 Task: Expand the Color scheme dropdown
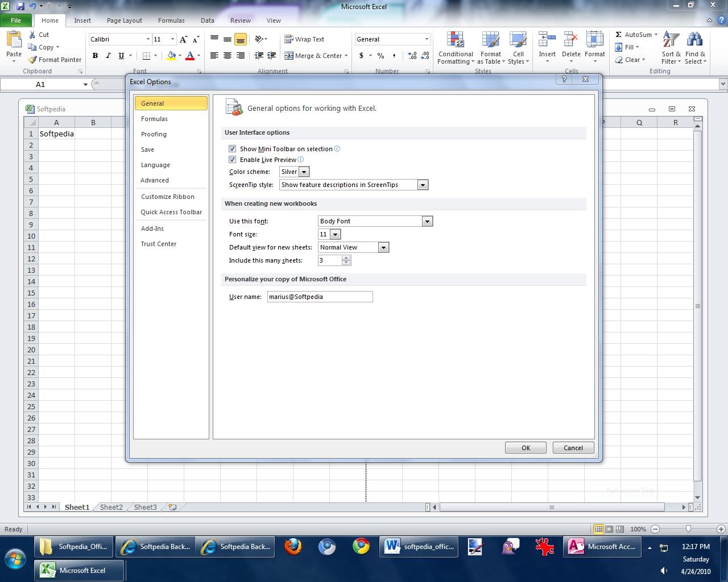click(304, 172)
